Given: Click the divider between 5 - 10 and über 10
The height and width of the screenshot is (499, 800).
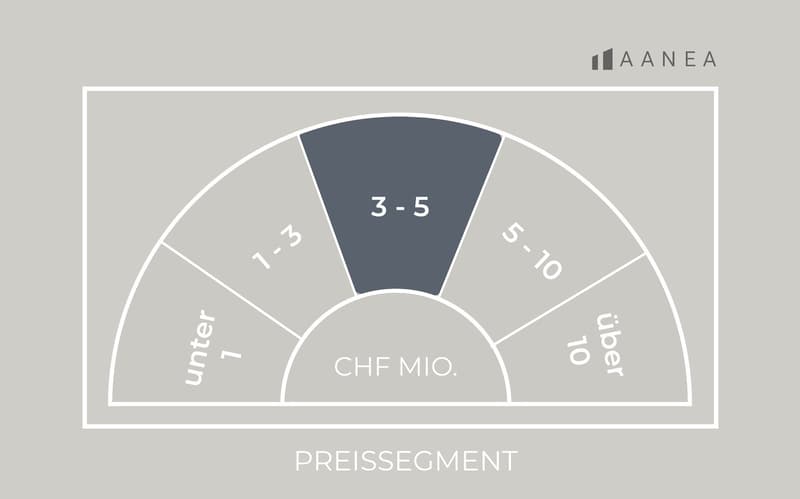Looking at the screenshot, I should (570, 298).
